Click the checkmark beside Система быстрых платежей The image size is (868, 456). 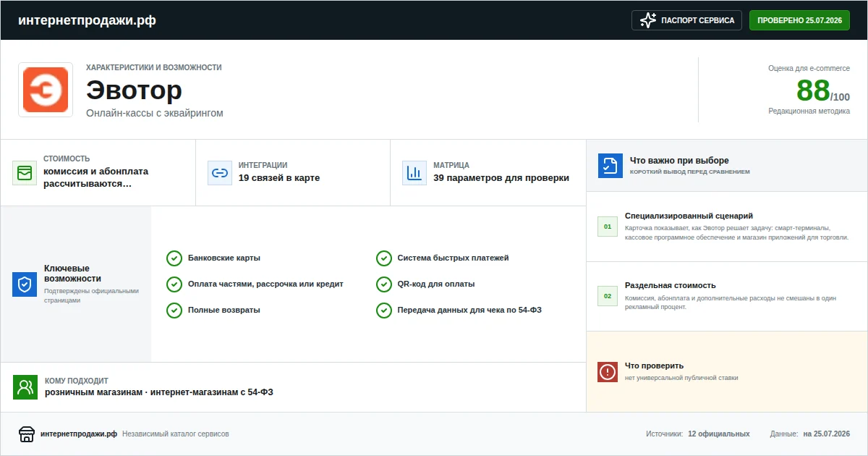pyautogui.click(x=384, y=258)
